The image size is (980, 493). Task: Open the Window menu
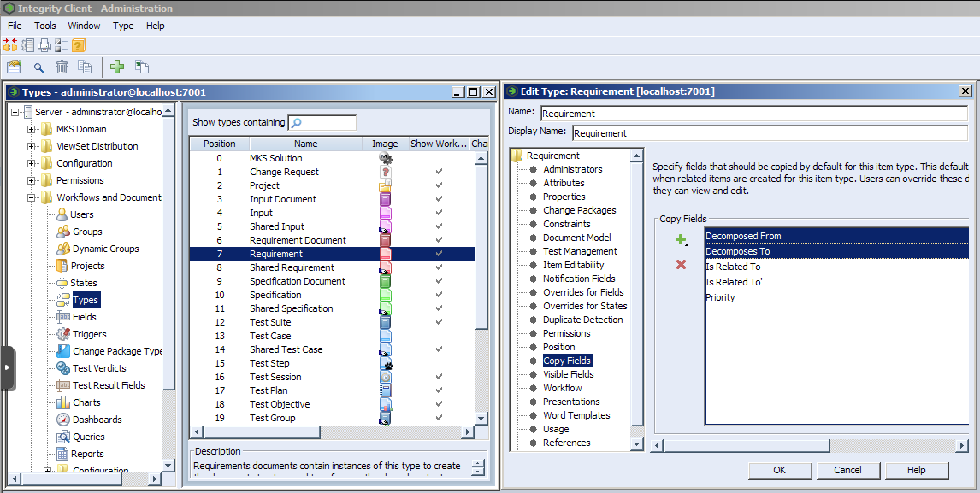point(84,26)
